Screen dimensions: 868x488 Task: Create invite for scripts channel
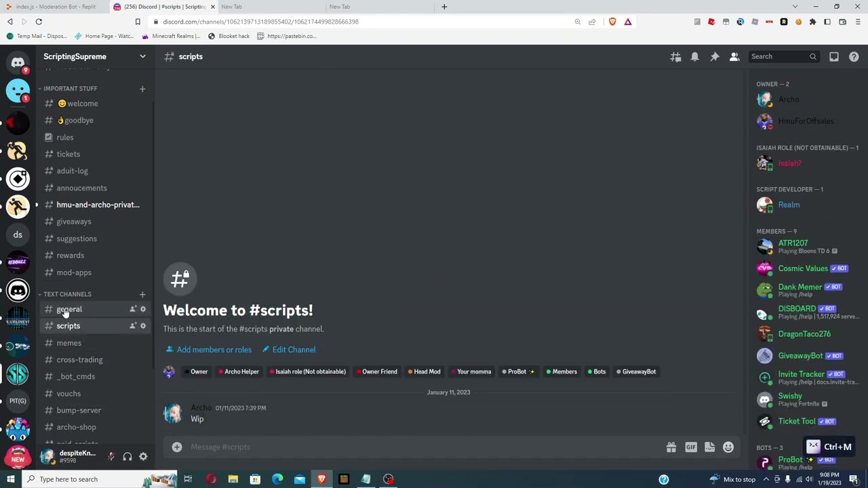click(133, 326)
